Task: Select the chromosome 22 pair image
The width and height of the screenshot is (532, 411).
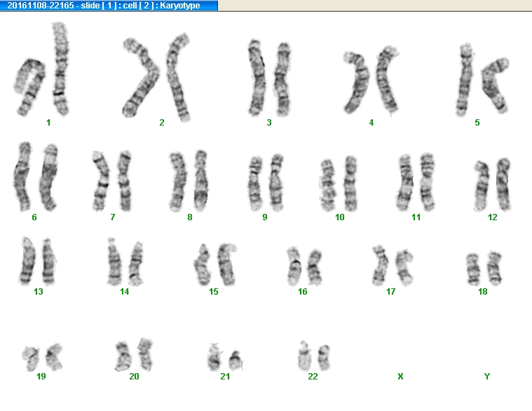Action: 314,356
